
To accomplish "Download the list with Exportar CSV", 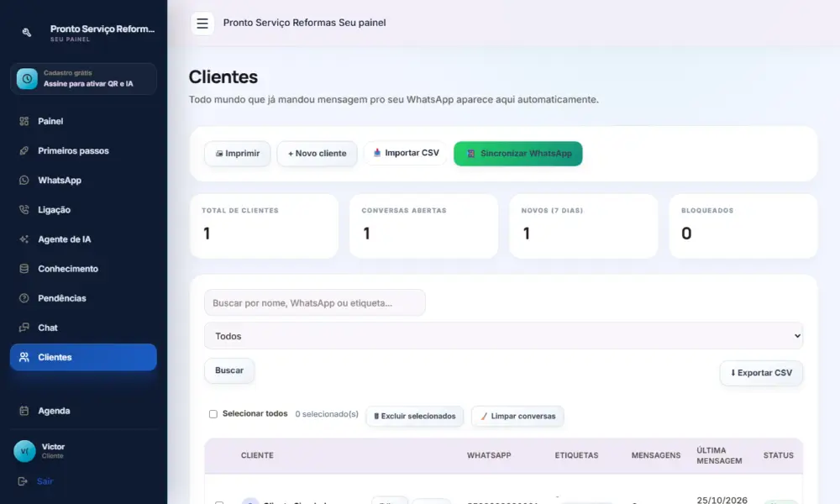I will coord(761,373).
